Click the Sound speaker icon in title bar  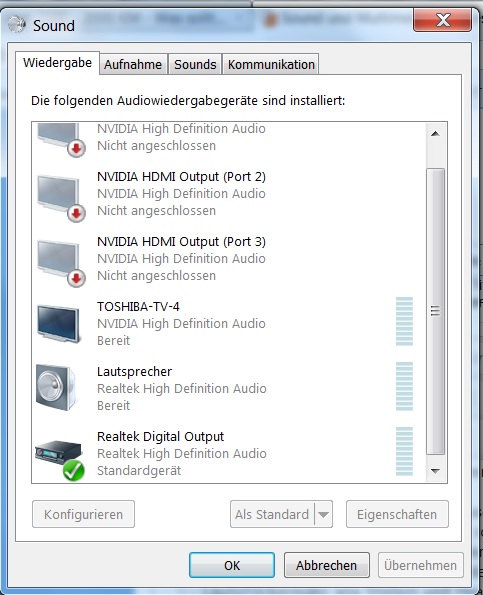coord(17,25)
